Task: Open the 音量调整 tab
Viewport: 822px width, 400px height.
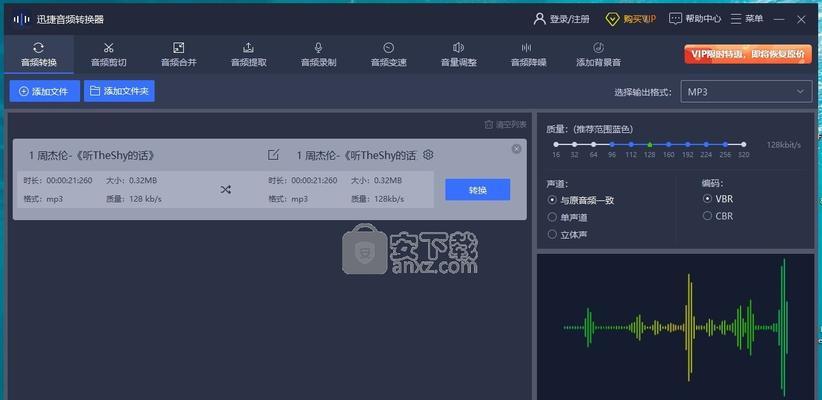Action: click(459, 55)
